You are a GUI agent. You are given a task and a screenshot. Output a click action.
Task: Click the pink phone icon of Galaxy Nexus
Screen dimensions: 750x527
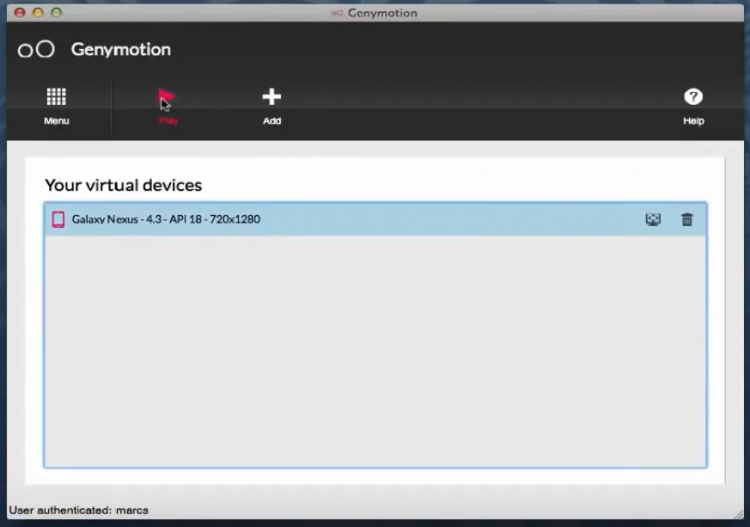coord(58,220)
